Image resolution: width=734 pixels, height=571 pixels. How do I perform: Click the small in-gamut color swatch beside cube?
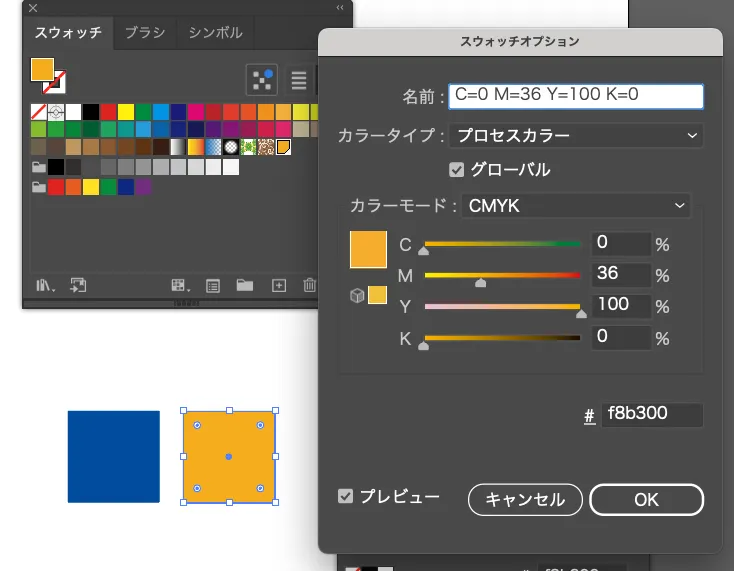(377, 295)
